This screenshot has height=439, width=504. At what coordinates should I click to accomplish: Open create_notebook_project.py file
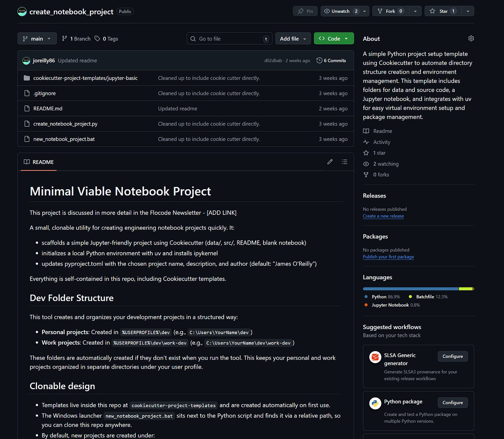pyautogui.click(x=65, y=124)
